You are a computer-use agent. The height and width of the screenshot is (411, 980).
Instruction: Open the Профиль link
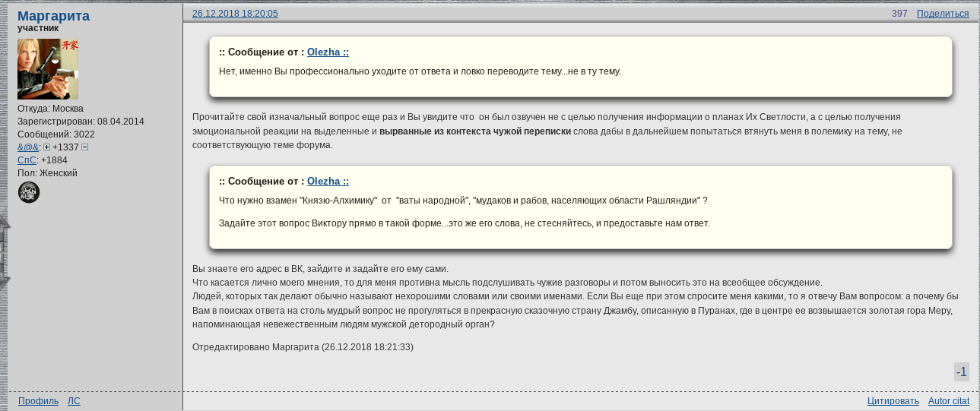(x=38, y=401)
